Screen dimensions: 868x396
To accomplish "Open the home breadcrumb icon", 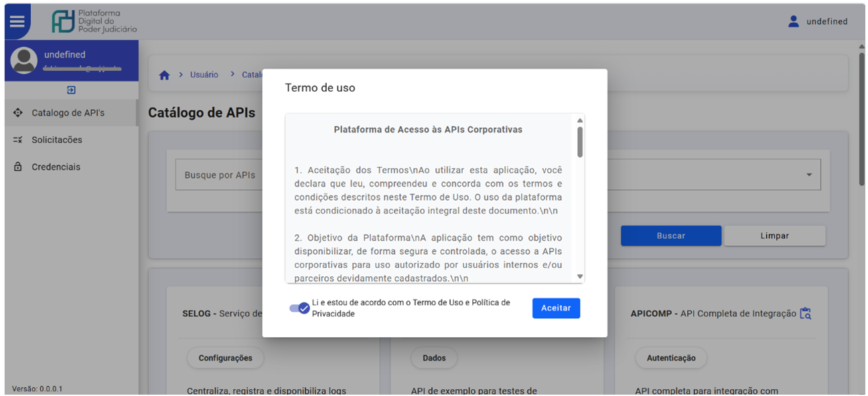I will point(164,74).
